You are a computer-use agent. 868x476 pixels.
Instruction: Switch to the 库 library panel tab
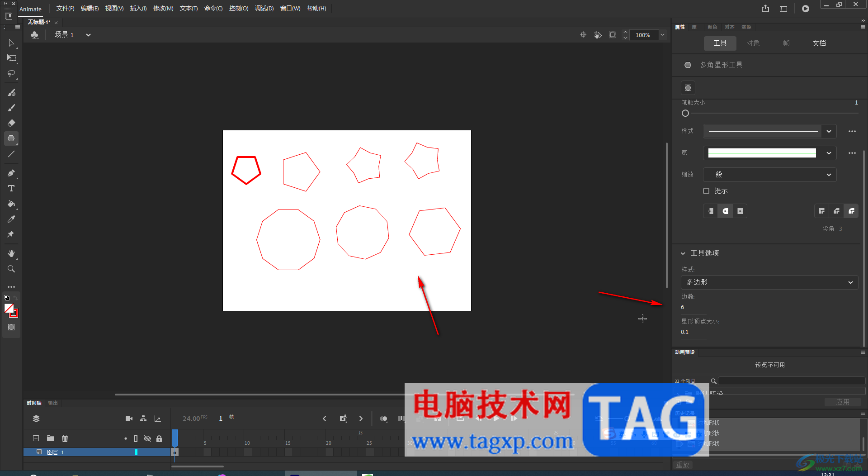point(694,27)
